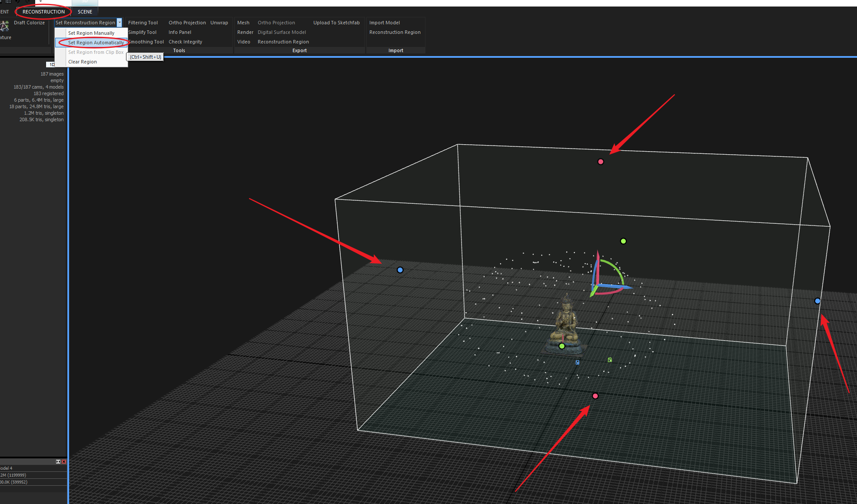This screenshot has height=504, width=857.
Task: Click the quick access grid icon at top-left
Action: [x=8, y=2]
